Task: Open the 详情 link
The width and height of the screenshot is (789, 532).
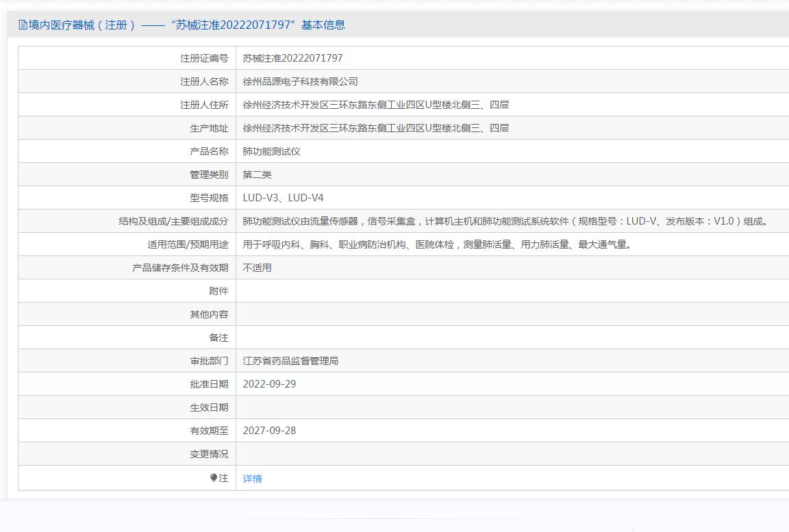Action: tap(252, 479)
